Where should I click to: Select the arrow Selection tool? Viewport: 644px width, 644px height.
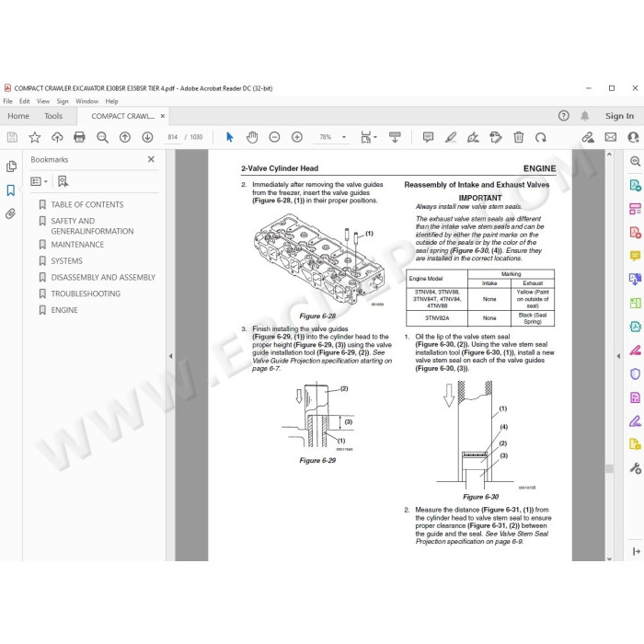230,137
